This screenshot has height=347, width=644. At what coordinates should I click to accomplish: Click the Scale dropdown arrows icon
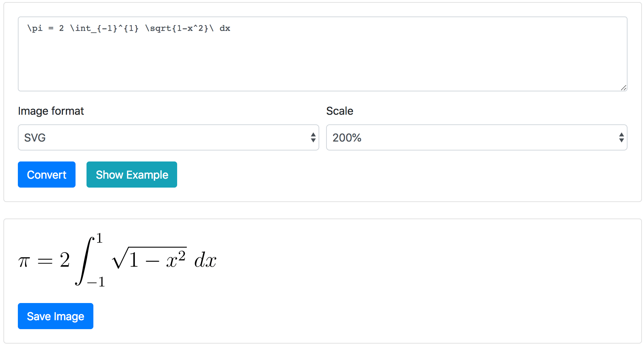pyautogui.click(x=621, y=137)
